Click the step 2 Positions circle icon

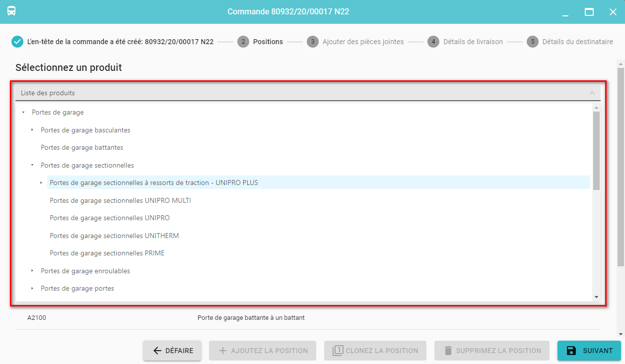point(243,42)
